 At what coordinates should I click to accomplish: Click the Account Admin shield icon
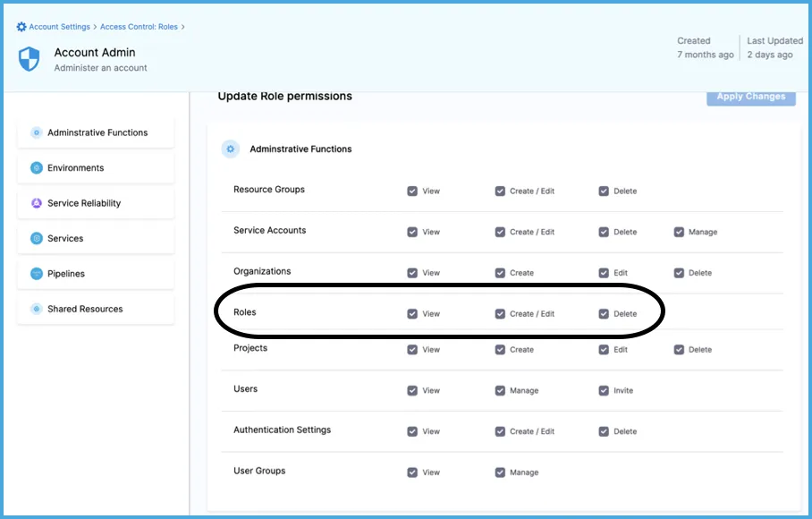tap(28, 58)
